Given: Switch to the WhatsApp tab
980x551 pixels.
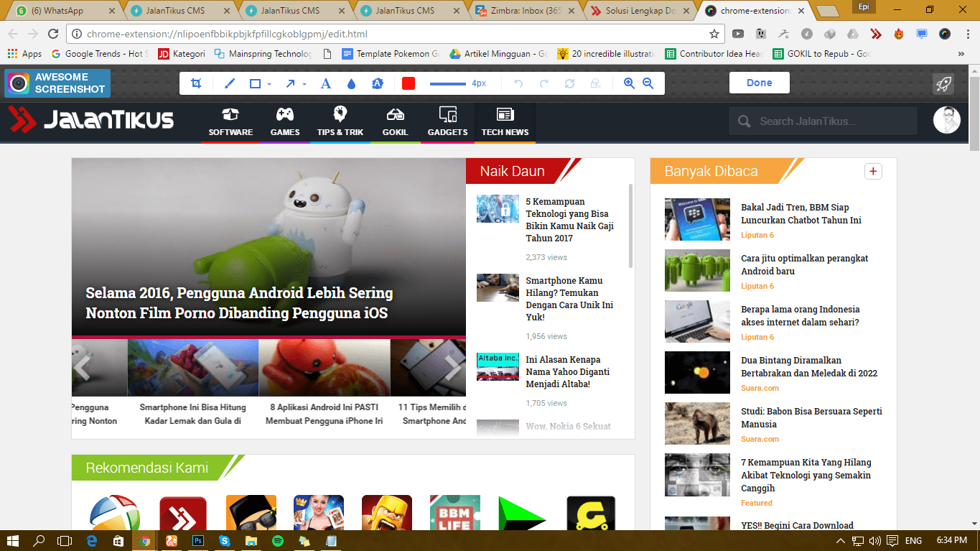Looking at the screenshot, I should coord(65,11).
